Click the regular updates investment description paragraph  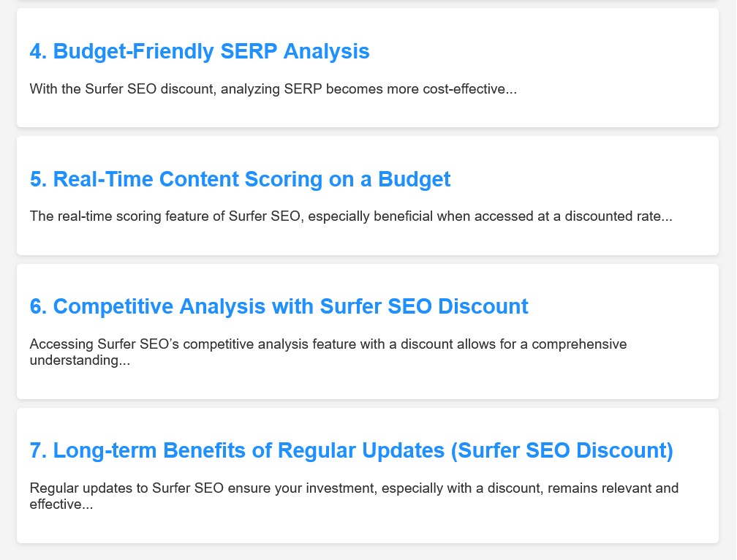354,496
